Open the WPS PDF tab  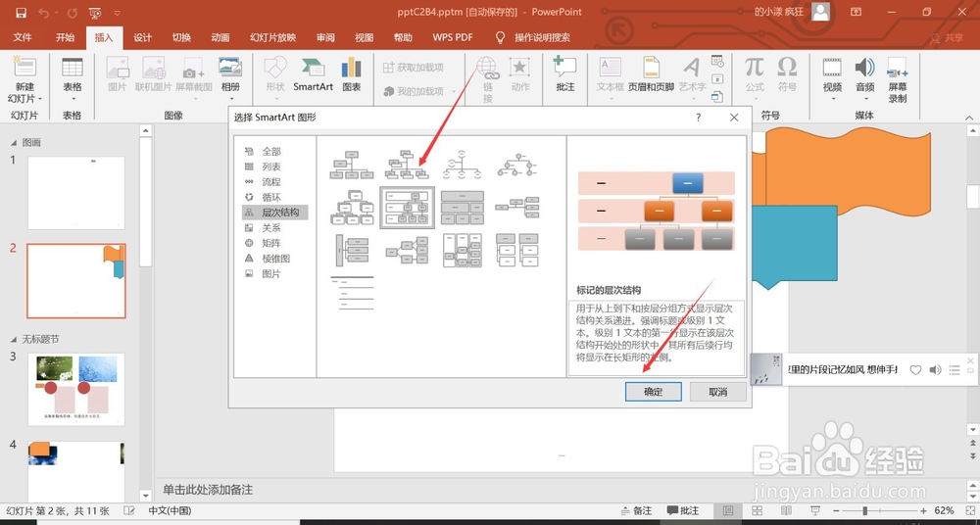pos(453,37)
